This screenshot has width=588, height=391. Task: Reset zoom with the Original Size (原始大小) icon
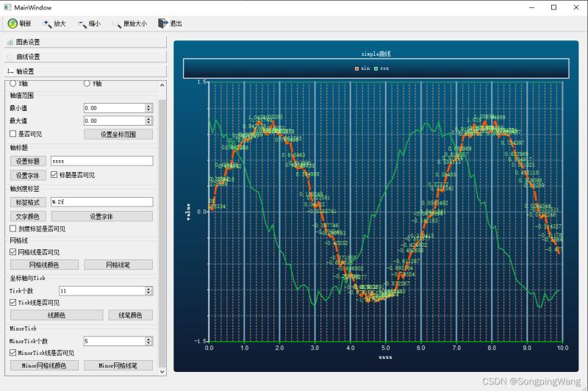pos(116,24)
